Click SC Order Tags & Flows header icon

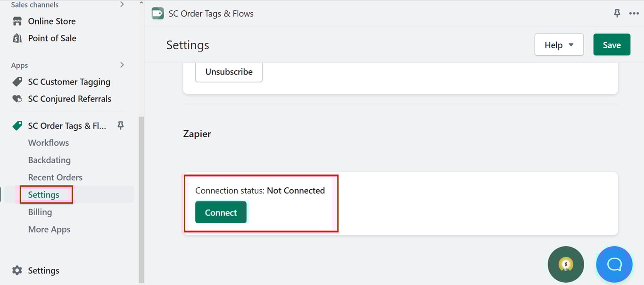point(157,13)
